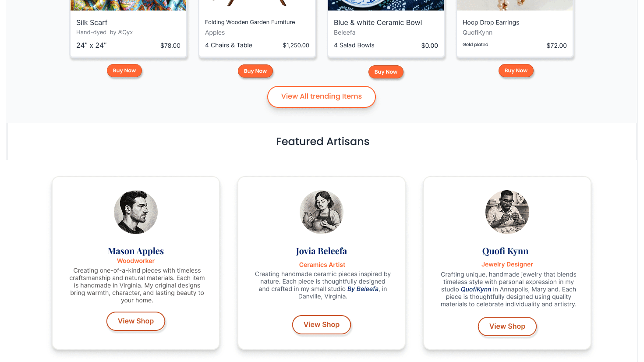The height and width of the screenshot is (362, 644).
Task: Click Quofi Kynn's jeweler portrait
Action: click(507, 212)
